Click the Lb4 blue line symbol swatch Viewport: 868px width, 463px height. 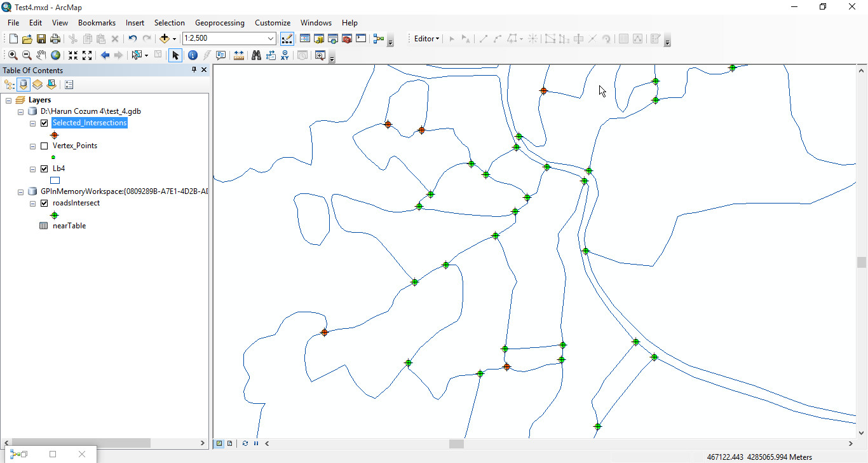55,180
